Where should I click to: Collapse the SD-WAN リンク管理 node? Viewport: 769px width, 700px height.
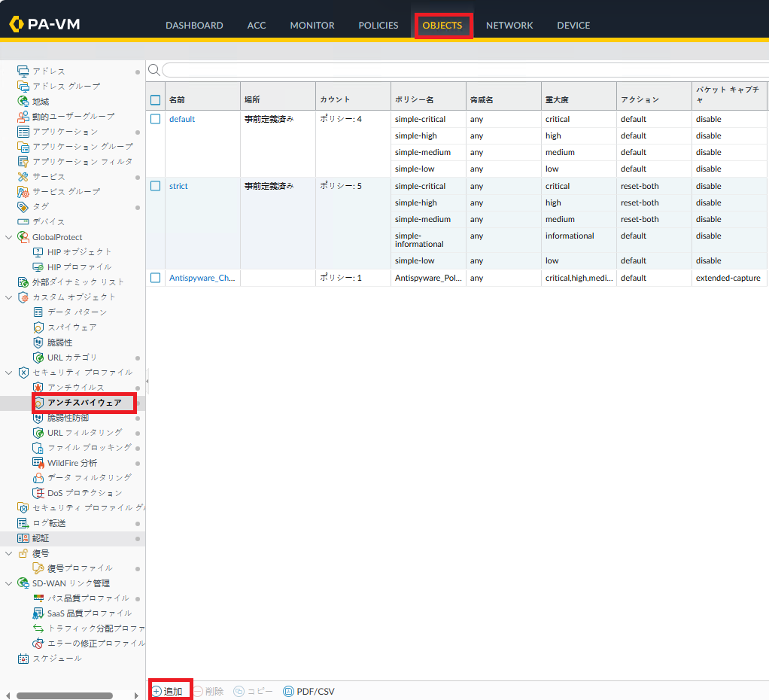pos(9,583)
